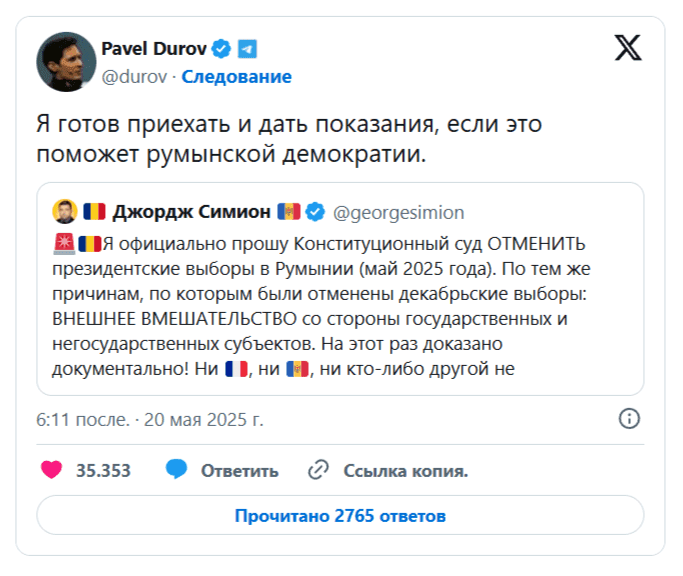Open the info icon near the timestamp
This screenshot has height=576, width=683.
click(x=629, y=418)
